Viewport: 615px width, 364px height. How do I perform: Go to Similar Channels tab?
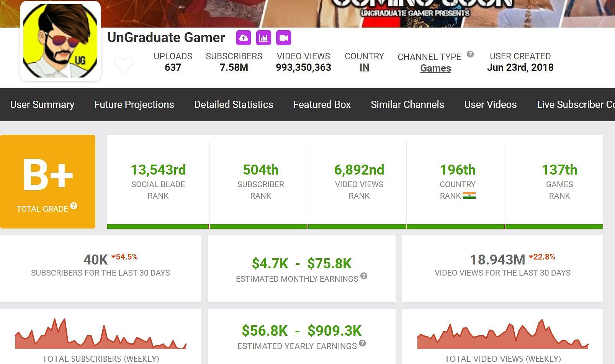pos(407,104)
